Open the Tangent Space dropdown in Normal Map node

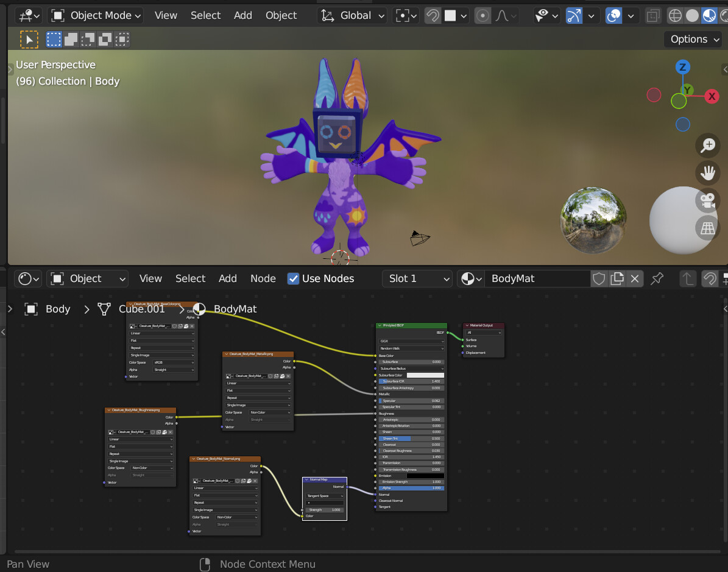pyautogui.click(x=325, y=496)
